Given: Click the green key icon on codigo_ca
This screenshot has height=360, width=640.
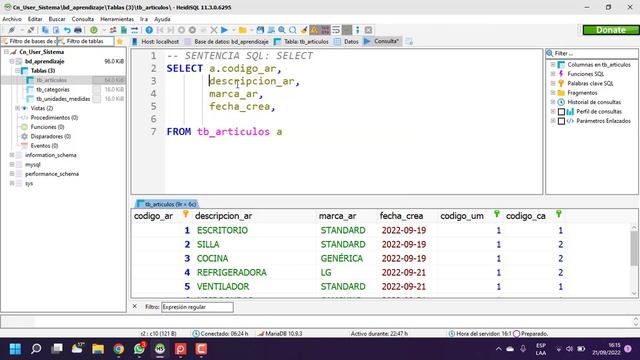Looking at the screenshot, I should (x=559, y=214).
